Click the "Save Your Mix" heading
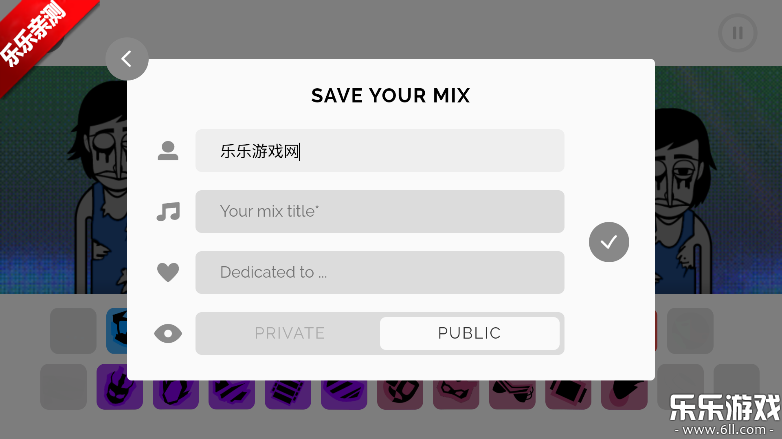The height and width of the screenshot is (439, 782). point(390,96)
